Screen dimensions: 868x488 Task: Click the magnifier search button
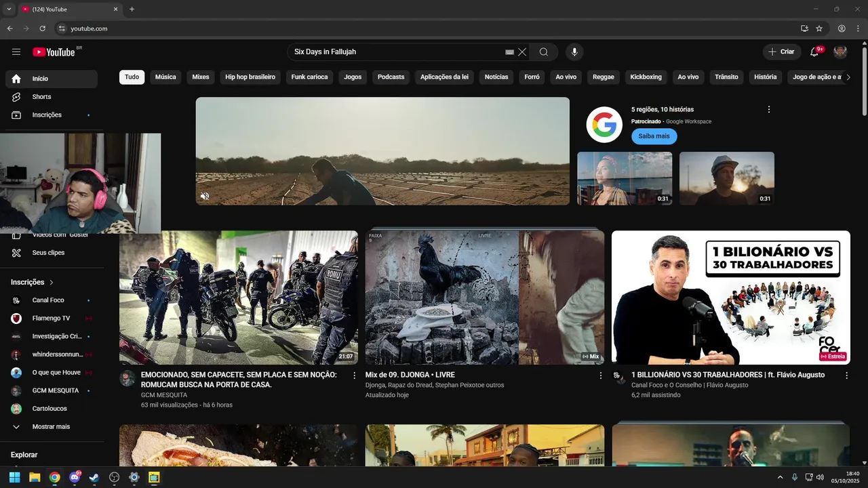tap(544, 52)
